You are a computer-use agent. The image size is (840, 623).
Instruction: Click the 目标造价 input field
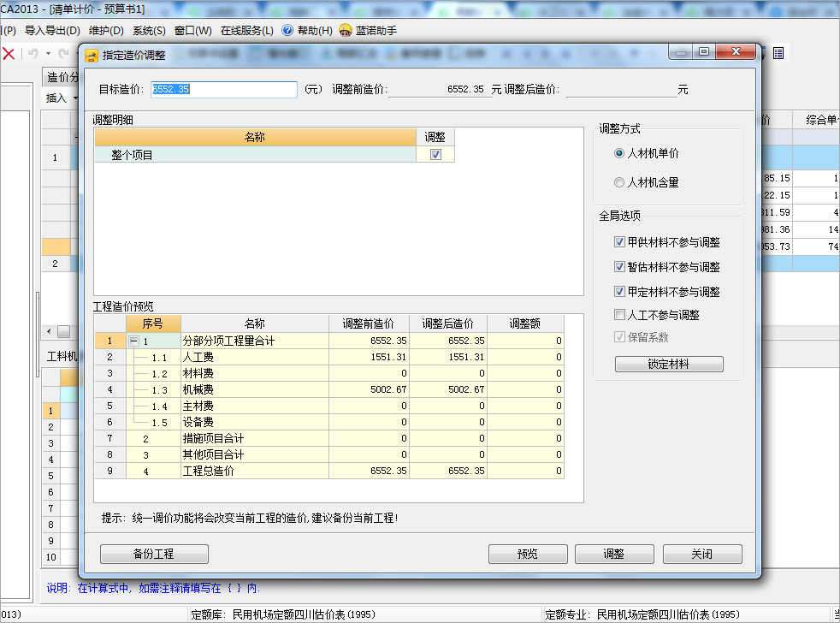223,89
